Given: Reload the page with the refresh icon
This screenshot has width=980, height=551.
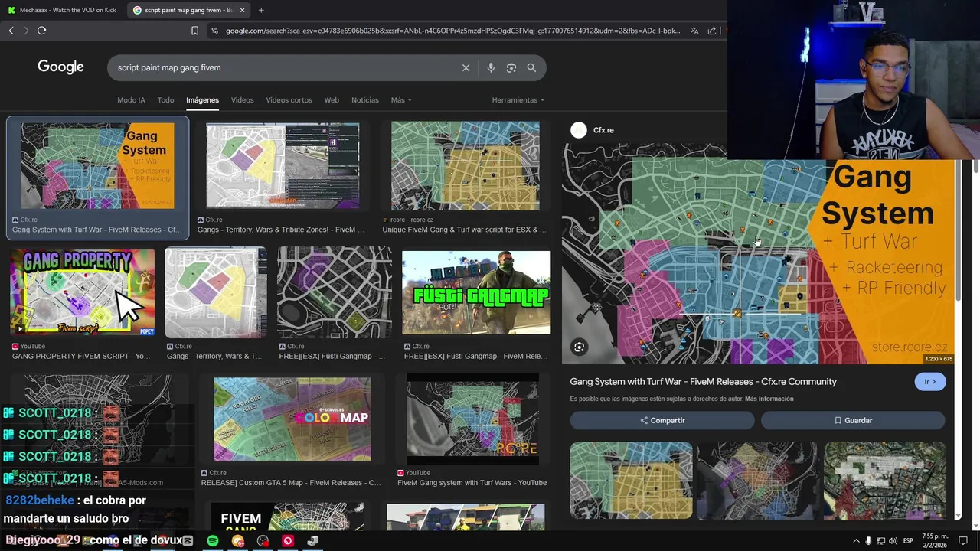Looking at the screenshot, I should click(41, 31).
